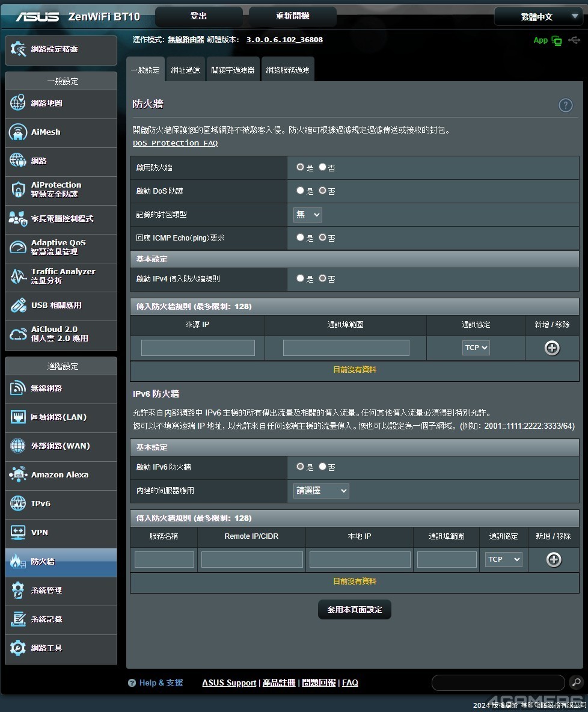Open 系統記錄 log icon
588x712 pixels.
coord(17,619)
